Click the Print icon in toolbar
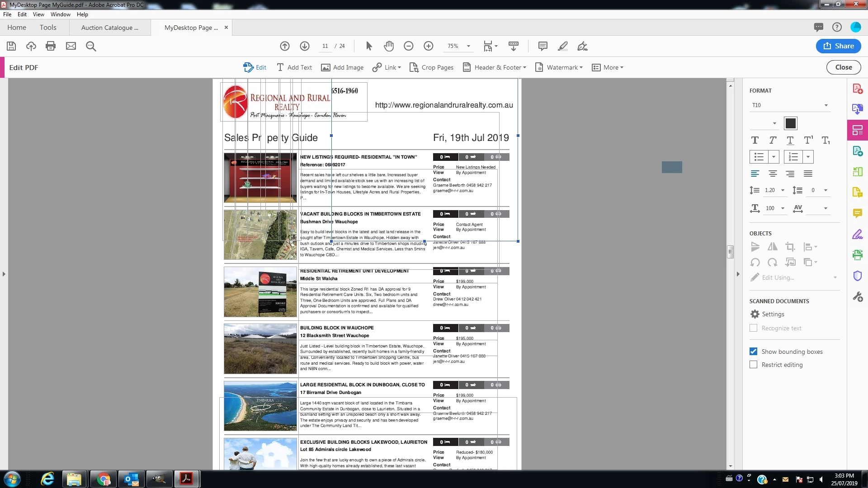Screen dimensions: 868x488 click(51, 46)
